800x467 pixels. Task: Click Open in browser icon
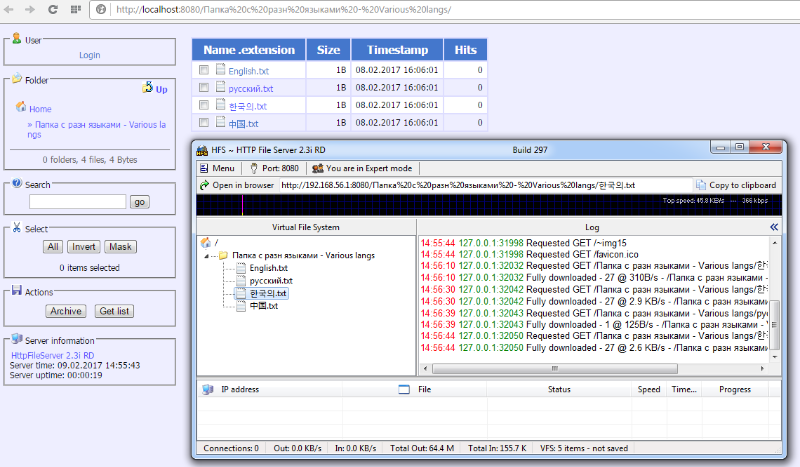point(204,185)
